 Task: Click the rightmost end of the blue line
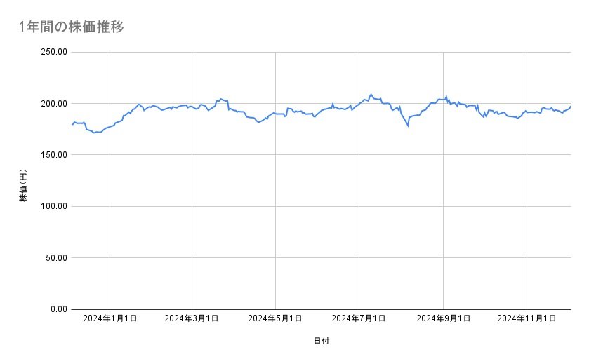pos(570,107)
